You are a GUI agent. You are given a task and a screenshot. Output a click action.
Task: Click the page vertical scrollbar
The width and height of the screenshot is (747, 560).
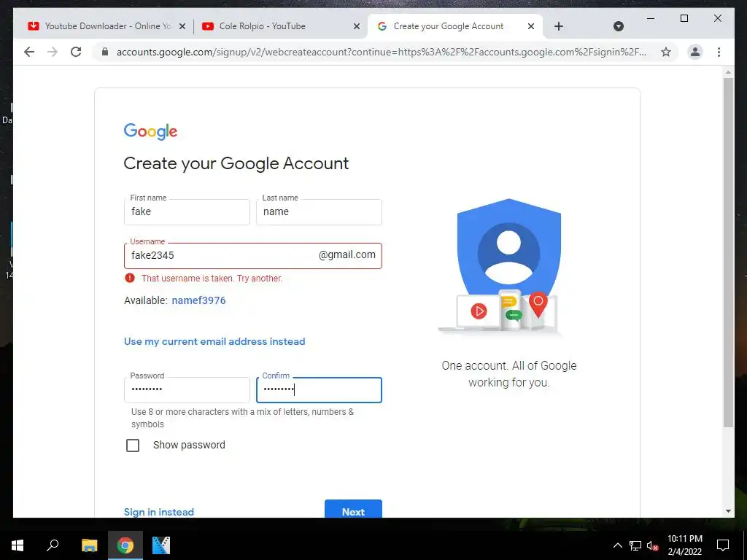point(729,252)
